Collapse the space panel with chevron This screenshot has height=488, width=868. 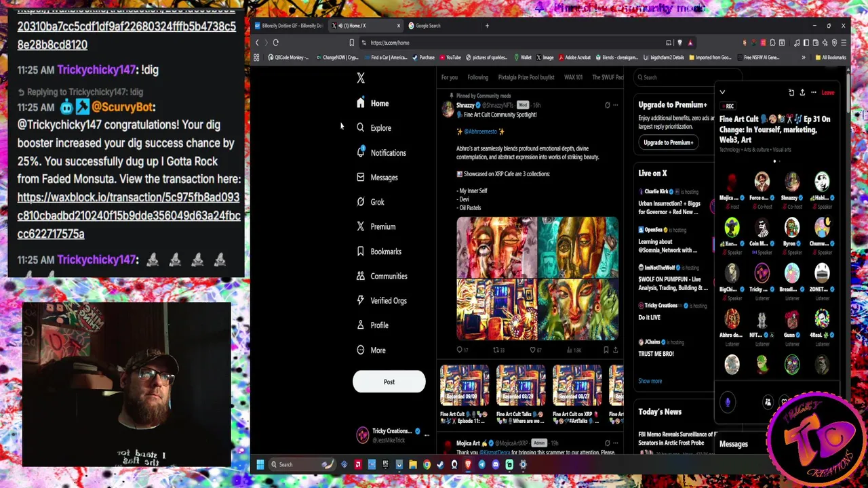coord(722,92)
